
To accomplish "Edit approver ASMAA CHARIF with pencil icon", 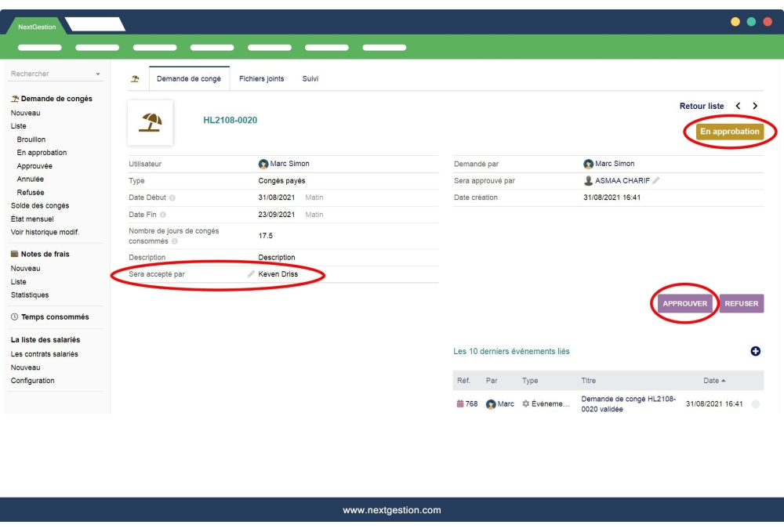I will (x=656, y=181).
